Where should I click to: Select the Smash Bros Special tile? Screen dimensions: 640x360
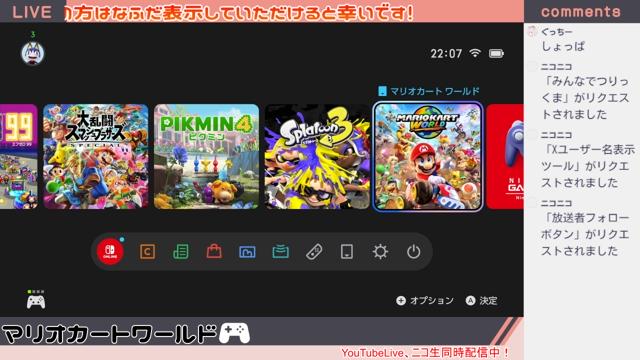96,157
